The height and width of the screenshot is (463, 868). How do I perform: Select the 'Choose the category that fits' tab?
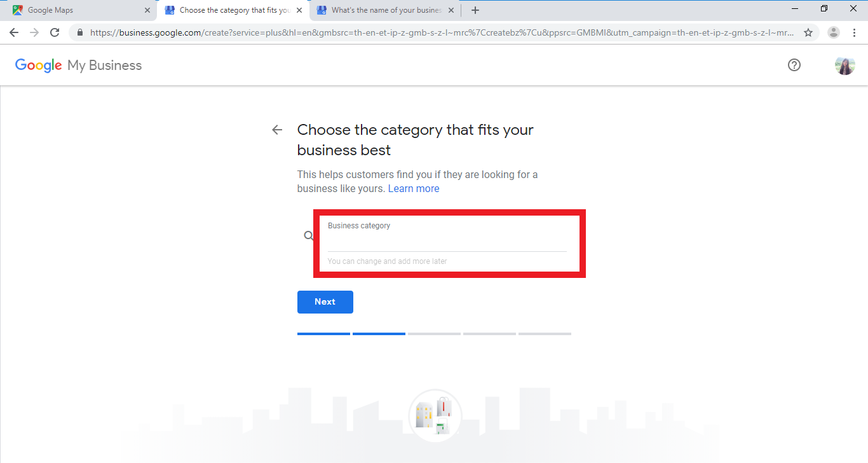(x=233, y=10)
